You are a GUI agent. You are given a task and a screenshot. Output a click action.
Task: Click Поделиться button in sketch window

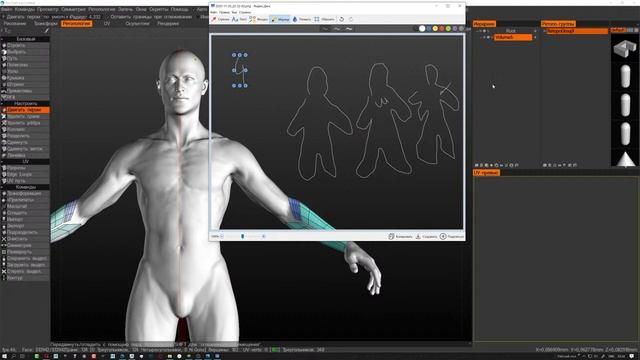coord(452,236)
